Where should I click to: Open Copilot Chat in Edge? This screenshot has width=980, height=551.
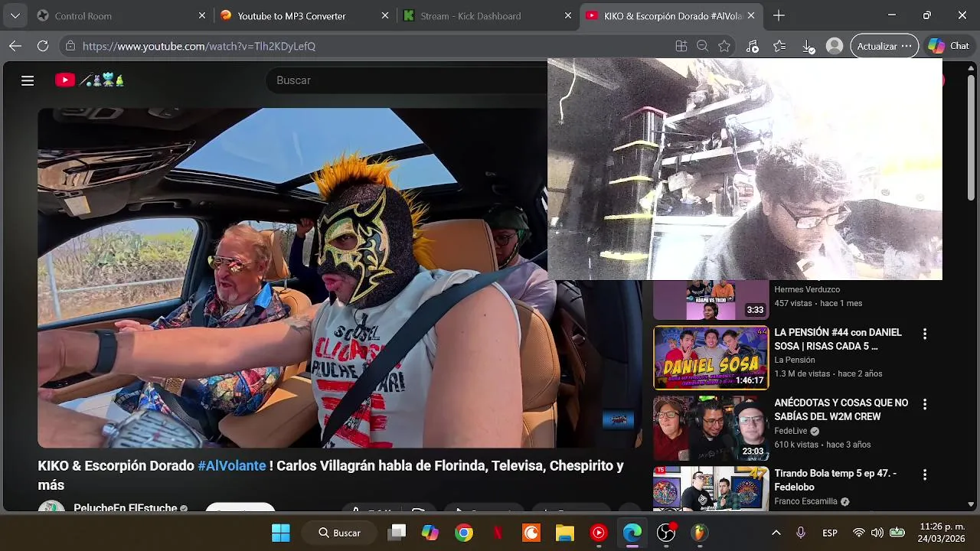(948, 46)
